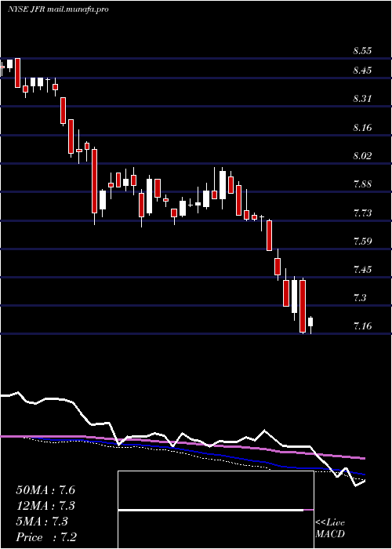The width and height of the screenshot is (392, 549).
Task: Click the <<Live MACD label
Action: point(330,529)
